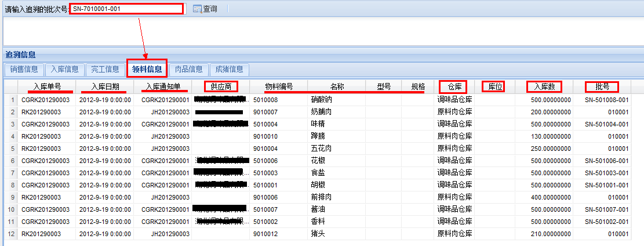Click the 批号 column header
The image size is (644, 246).
[602, 86]
